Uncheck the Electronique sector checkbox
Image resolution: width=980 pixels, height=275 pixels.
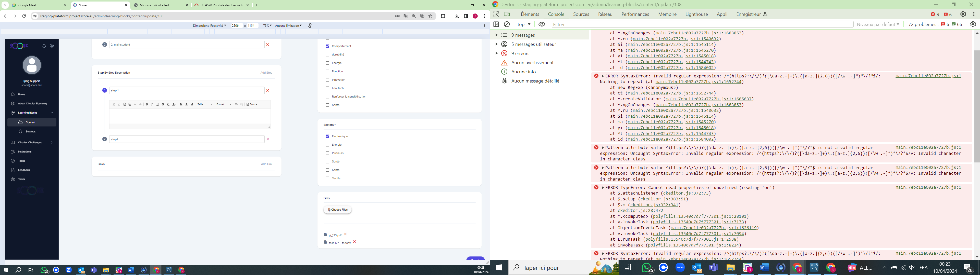pyautogui.click(x=327, y=136)
